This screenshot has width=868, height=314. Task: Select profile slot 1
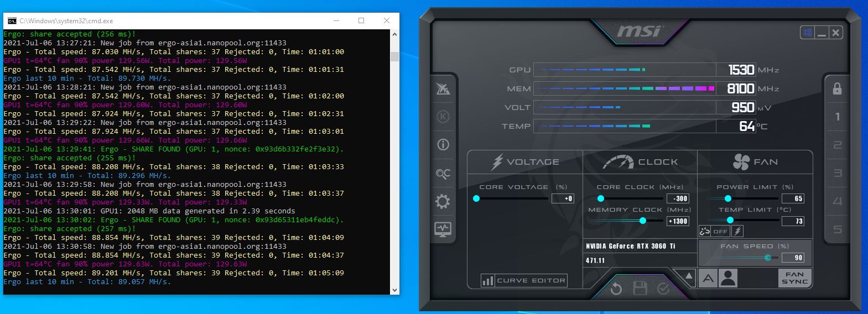(x=837, y=117)
